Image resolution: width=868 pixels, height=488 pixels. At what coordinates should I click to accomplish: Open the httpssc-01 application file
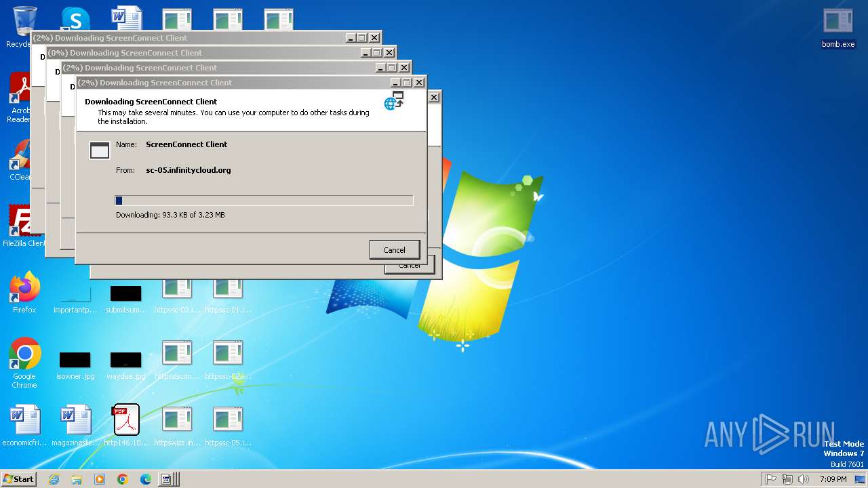(228, 297)
